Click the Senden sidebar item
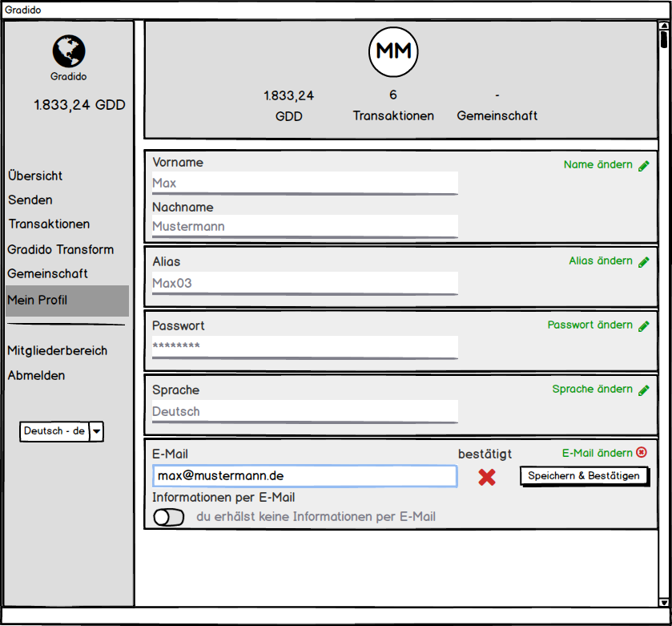This screenshot has height=626, width=672. 30,200
